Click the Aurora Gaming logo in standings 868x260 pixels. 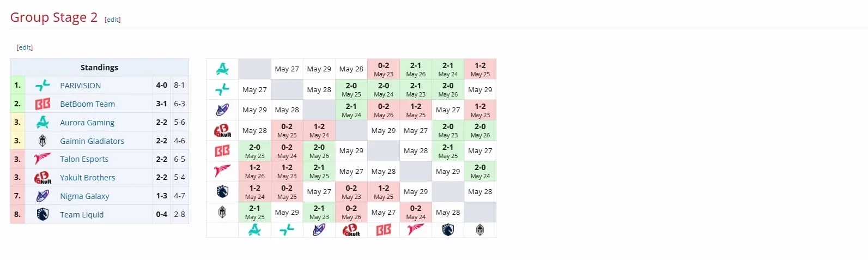(x=43, y=123)
